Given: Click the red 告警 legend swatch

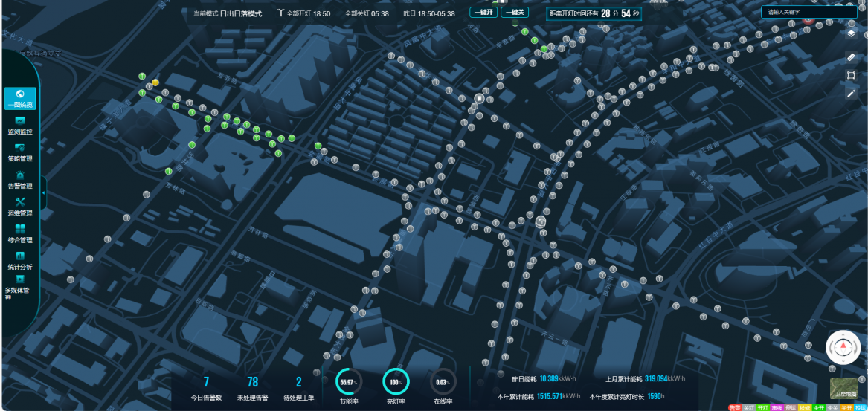Looking at the screenshot, I should tap(735, 407).
